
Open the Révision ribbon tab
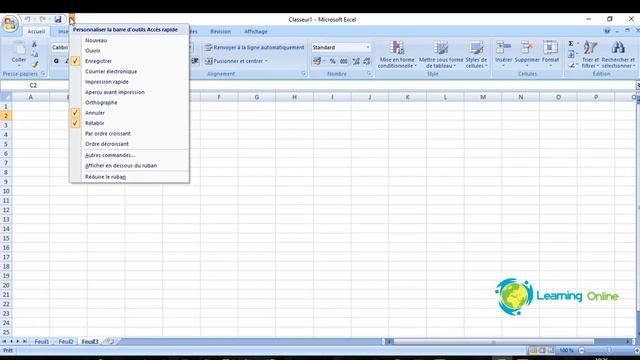(220, 31)
